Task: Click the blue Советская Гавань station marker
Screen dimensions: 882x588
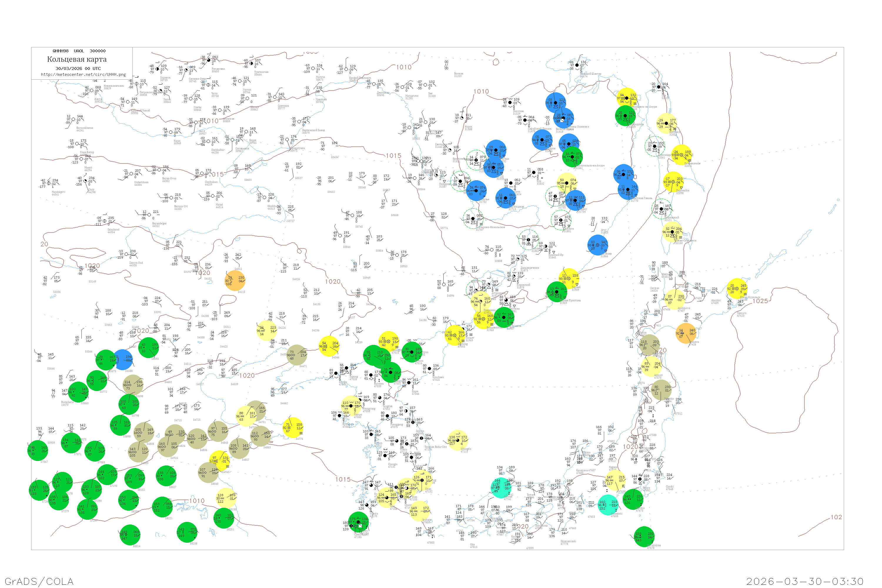Action: pos(628,190)
